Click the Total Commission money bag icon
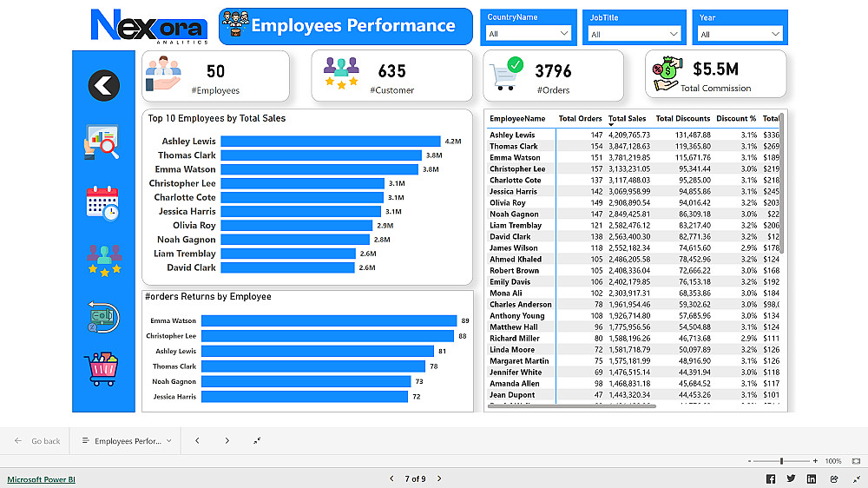Screen dimensions: 868x488 (x=667, y=73)
